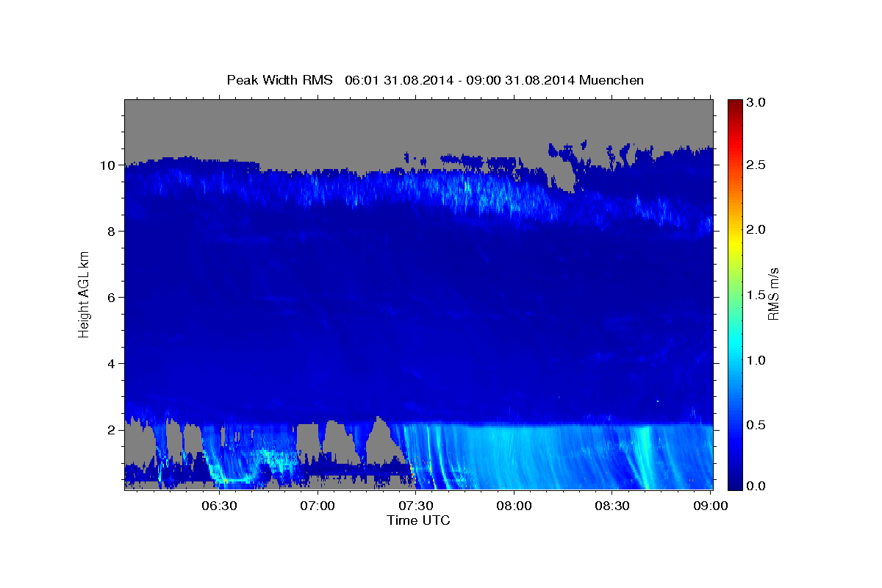Click the colorbar label '0.0'
Image resolution: width=882 pixels, height=588 pixels.
point(758,487)
